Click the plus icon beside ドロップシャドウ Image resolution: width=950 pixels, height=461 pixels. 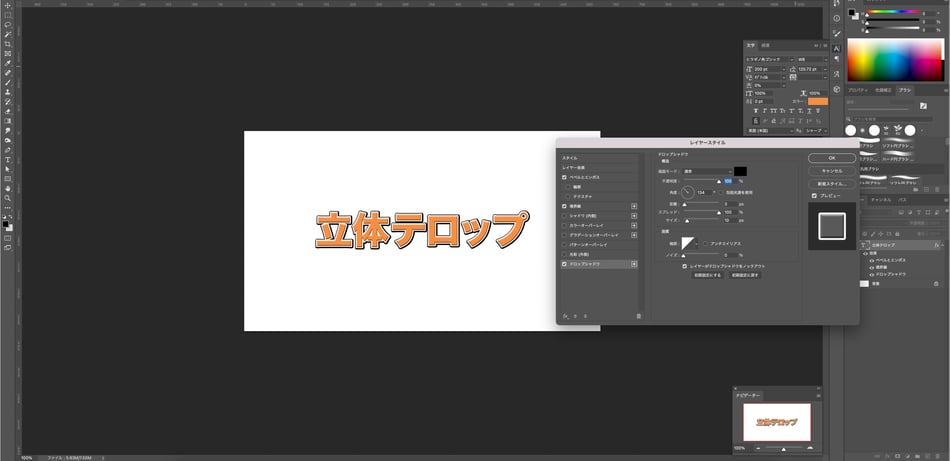point(634,264)
